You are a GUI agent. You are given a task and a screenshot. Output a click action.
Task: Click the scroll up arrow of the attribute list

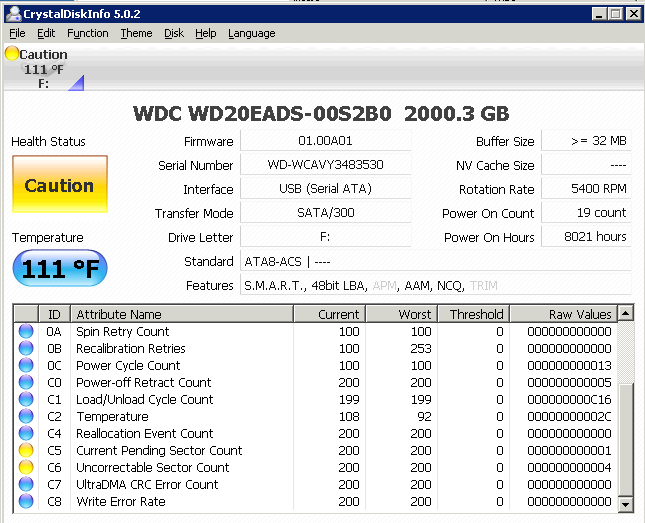pos(625,314)
